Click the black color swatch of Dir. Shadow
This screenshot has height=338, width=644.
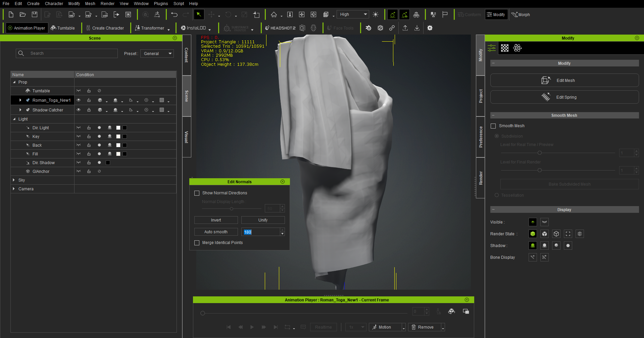click(x=108, y=162)
